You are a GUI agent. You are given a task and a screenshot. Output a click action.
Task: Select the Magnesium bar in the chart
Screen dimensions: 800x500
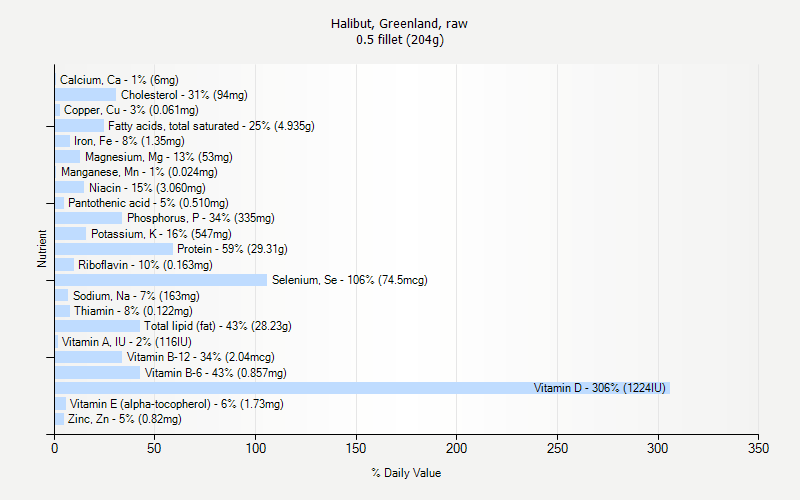(68, 157)
